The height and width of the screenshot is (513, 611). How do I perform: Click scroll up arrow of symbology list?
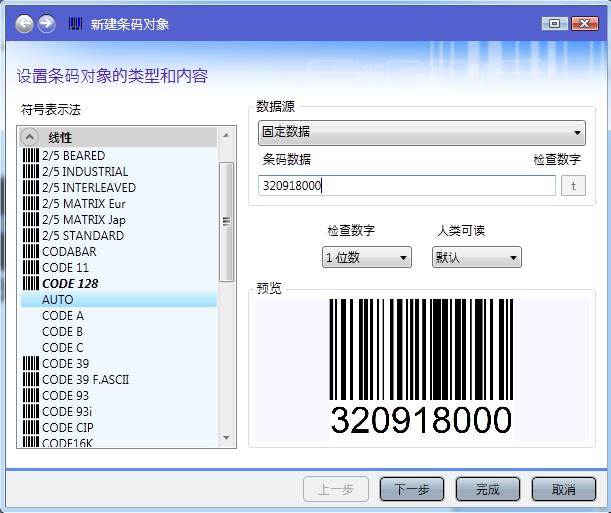click(x=226, y=135)
